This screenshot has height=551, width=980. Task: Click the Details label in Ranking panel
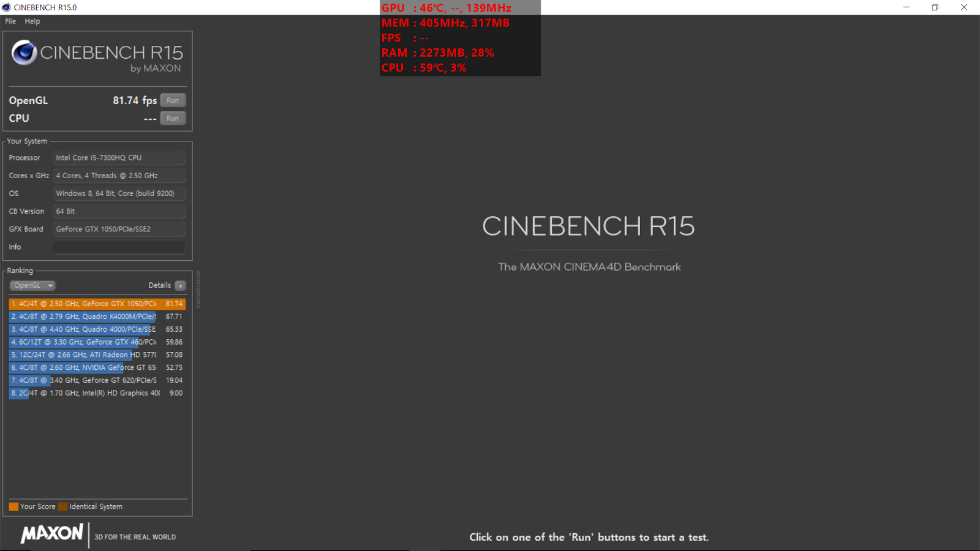point(160,285)
